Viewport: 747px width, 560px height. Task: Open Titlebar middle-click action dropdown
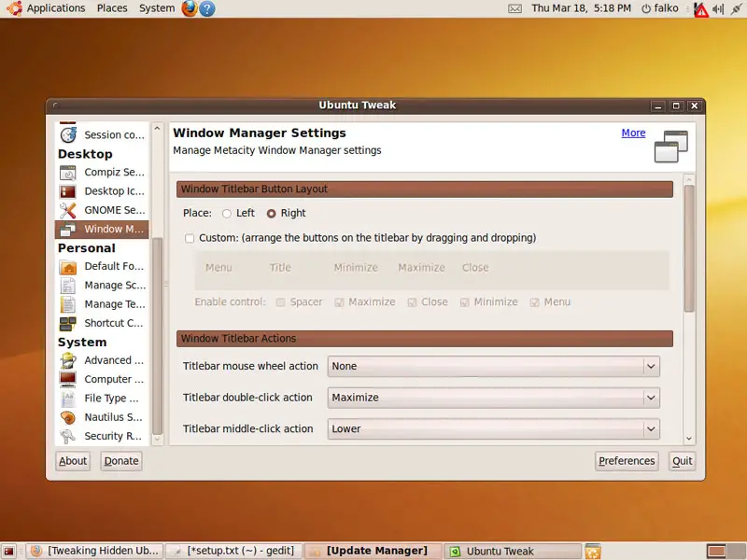tap(494, 429)
